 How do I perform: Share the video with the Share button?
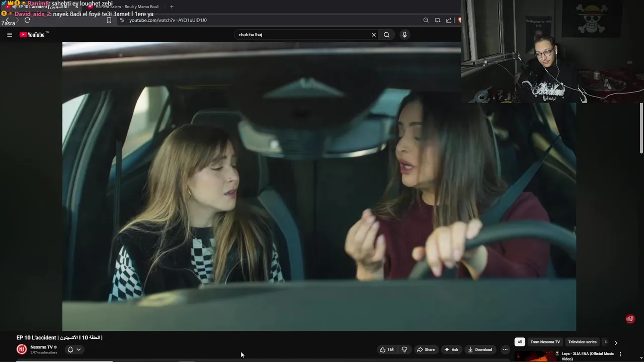[x=426, y=349]
